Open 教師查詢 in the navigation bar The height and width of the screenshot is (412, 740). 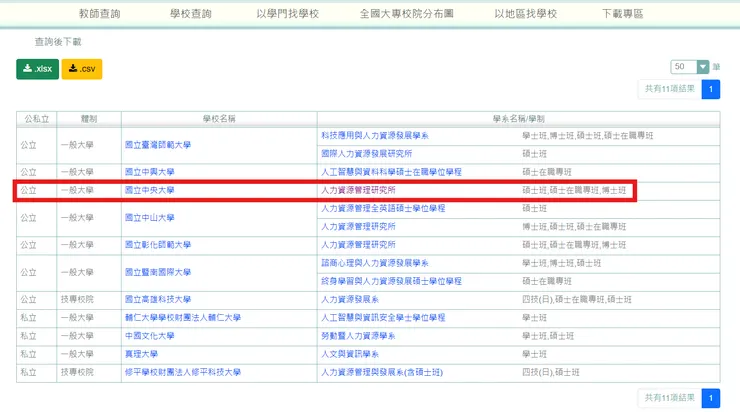point(100,14)
